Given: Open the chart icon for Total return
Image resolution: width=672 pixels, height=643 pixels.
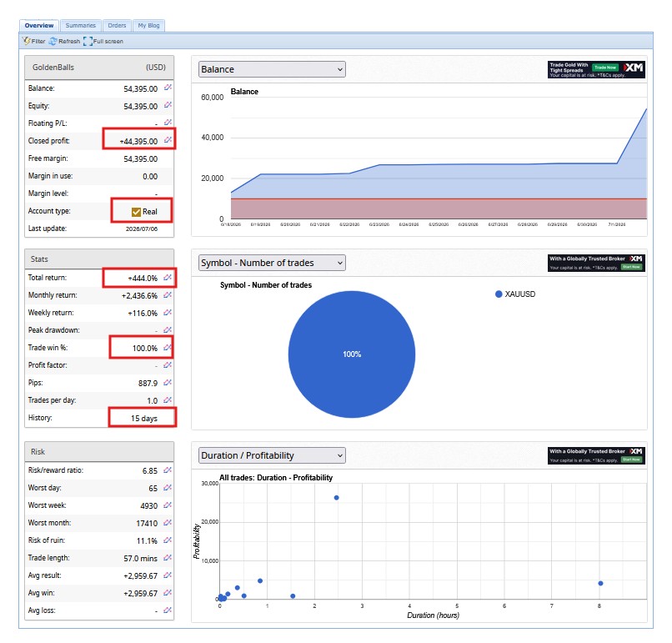Looking at the screenshot, I should point(168,277).
